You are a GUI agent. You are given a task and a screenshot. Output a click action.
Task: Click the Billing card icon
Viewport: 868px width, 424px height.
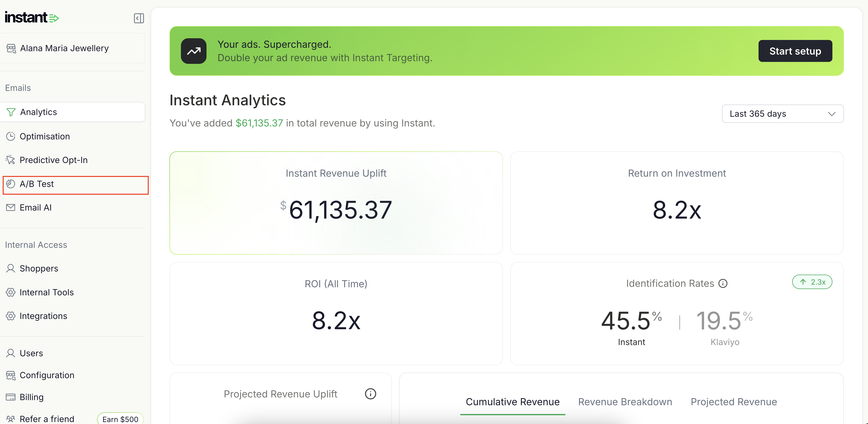(x=11, y=397)
